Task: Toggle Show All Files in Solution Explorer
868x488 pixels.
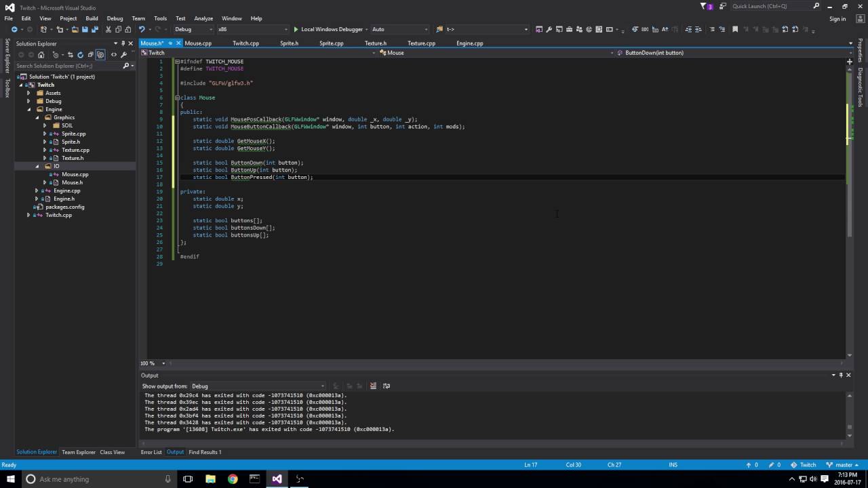Action: 100,55
